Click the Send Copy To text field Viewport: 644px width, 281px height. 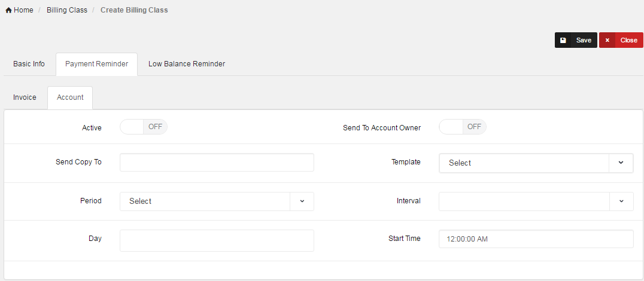pos(217,163)
